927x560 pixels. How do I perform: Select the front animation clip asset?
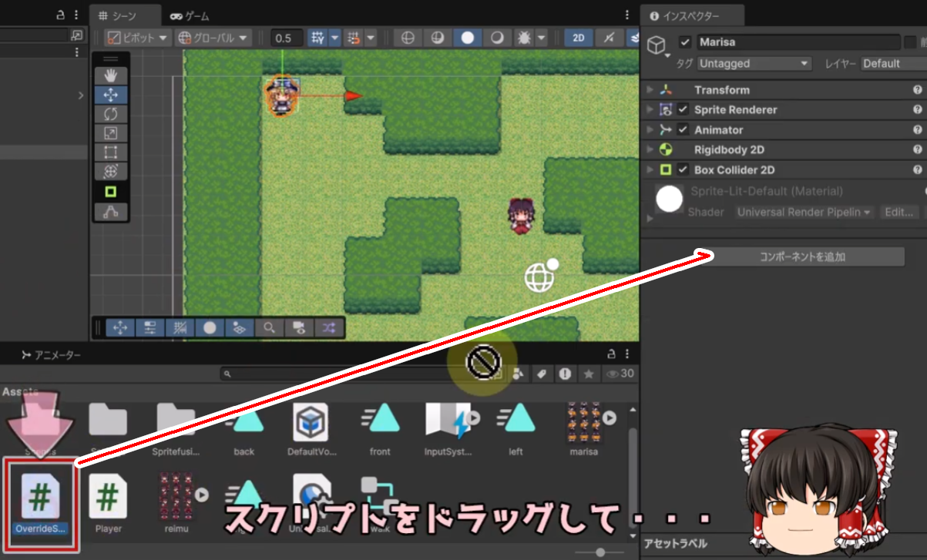(380, 429)
